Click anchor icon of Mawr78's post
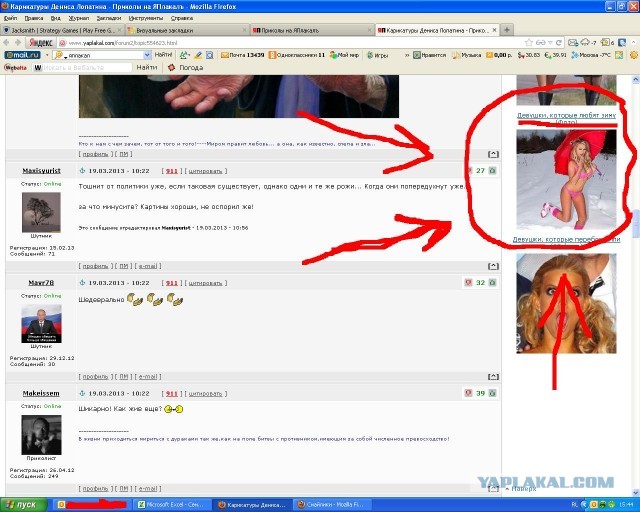The image size is (640, 512). 82,283
